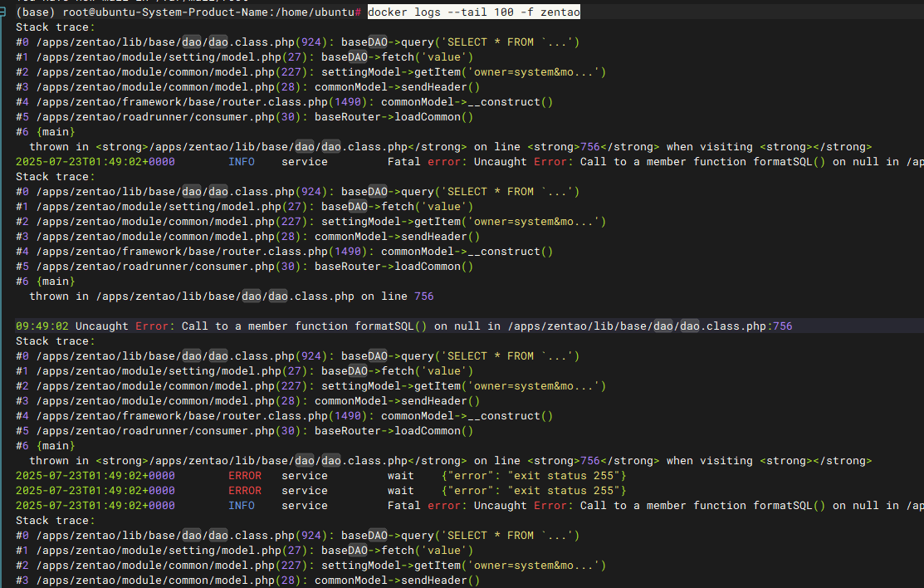Image resolution: width=924 pixels, height=588 pixels.
Task: Select "formatSQL()" in the 09:49:02 Uncaught Error line
Action: point(391,326)
